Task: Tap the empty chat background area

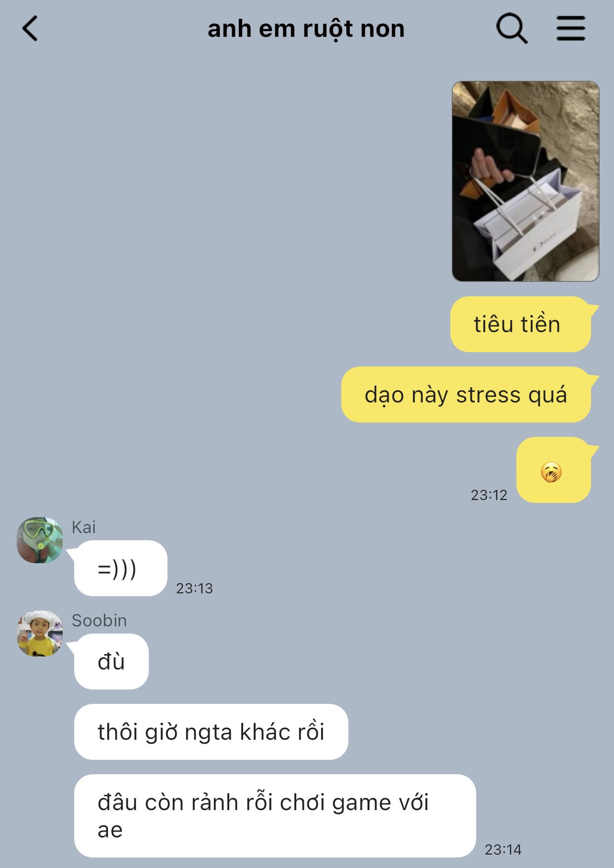Action: point(215,239)
